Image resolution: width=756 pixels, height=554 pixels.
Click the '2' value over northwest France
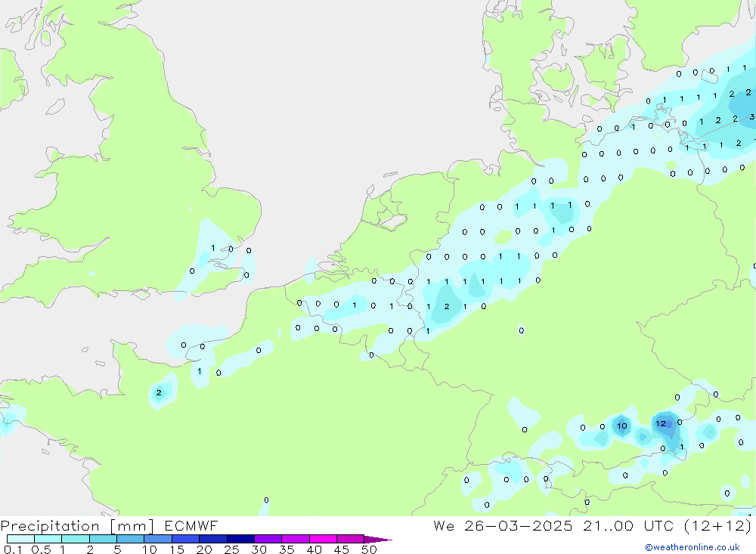(x=159, y=392)
